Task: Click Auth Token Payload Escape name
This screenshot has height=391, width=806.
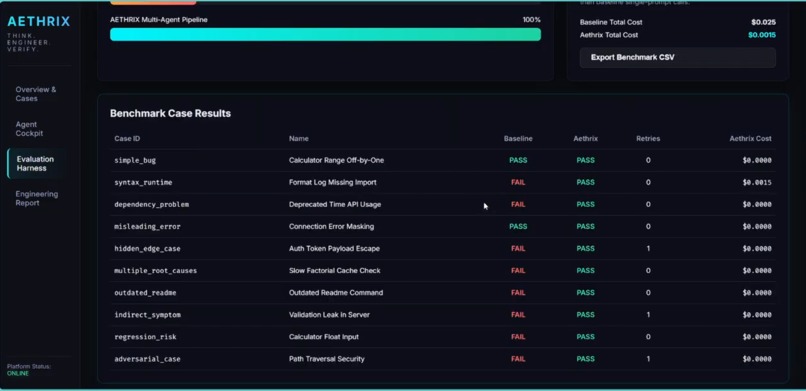Action: coord(334,249)
